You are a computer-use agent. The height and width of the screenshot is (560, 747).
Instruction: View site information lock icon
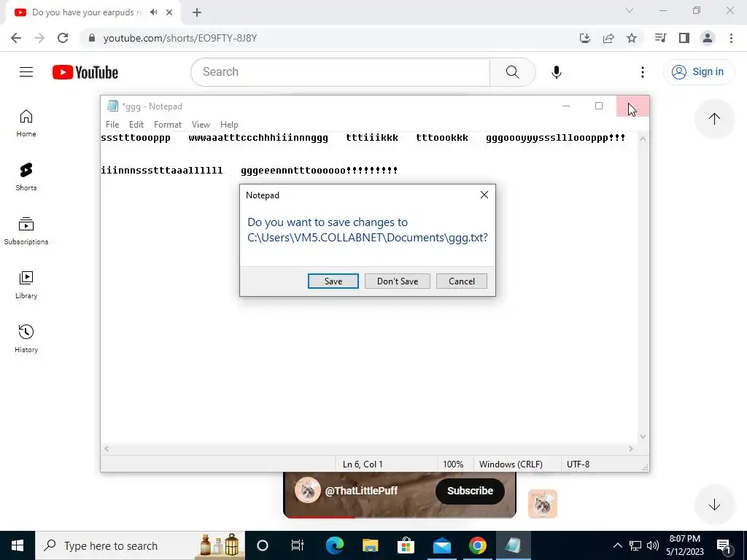tap(92, 38)
